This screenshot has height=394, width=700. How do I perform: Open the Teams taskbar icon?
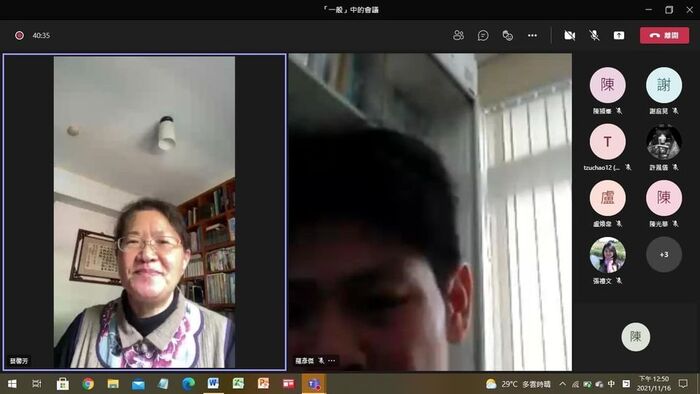(314, 384)
